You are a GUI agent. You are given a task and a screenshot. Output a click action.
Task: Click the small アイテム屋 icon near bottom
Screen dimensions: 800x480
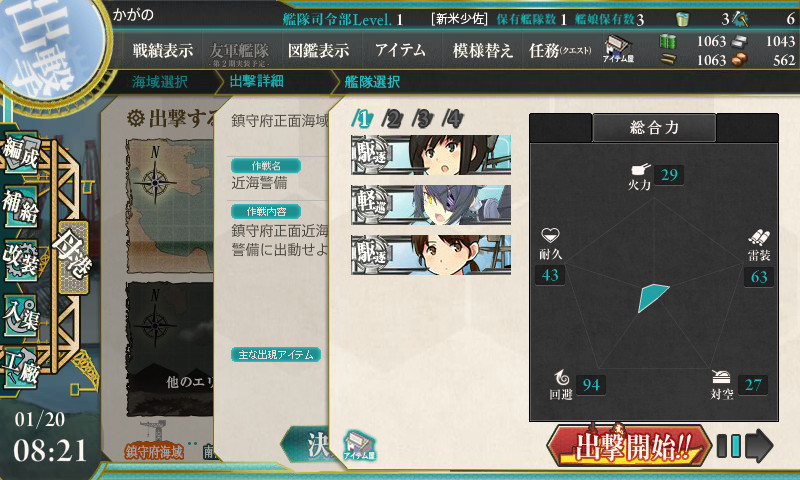tap(359, 445)
